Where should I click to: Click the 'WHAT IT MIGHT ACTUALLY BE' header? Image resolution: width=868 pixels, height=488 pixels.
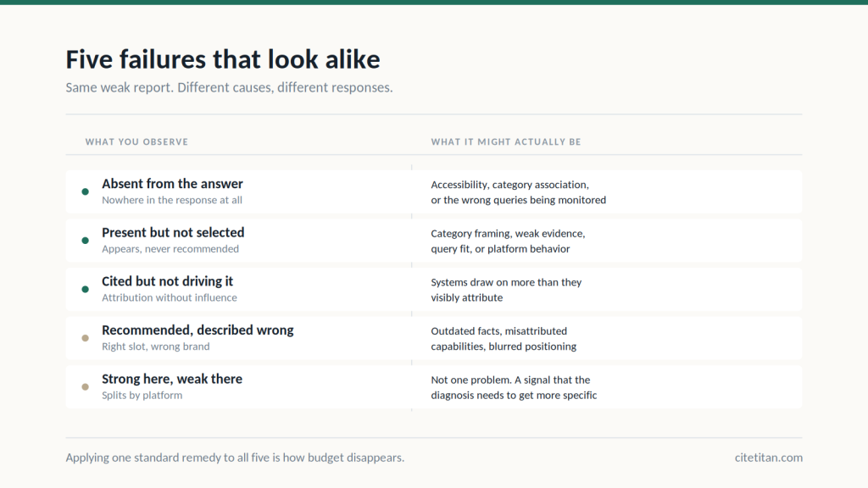506,141
